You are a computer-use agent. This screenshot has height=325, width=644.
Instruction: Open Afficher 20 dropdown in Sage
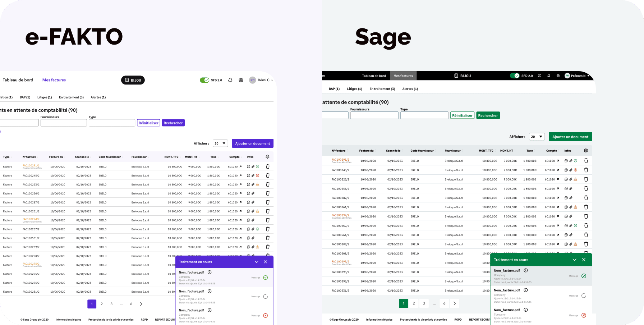pyautogui.click(x=537, y=137)
